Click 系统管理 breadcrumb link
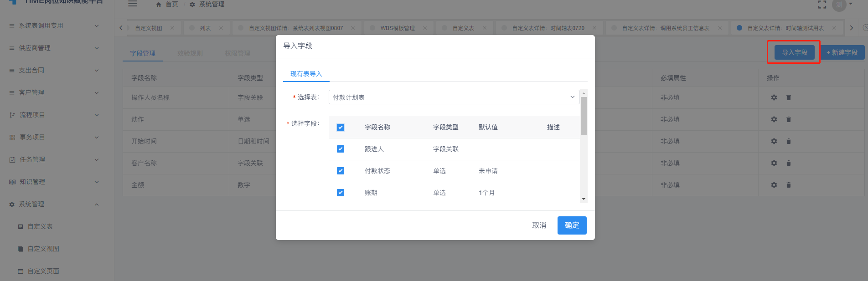The height and width of the screenshot is (281, 868). coord(212,5)
